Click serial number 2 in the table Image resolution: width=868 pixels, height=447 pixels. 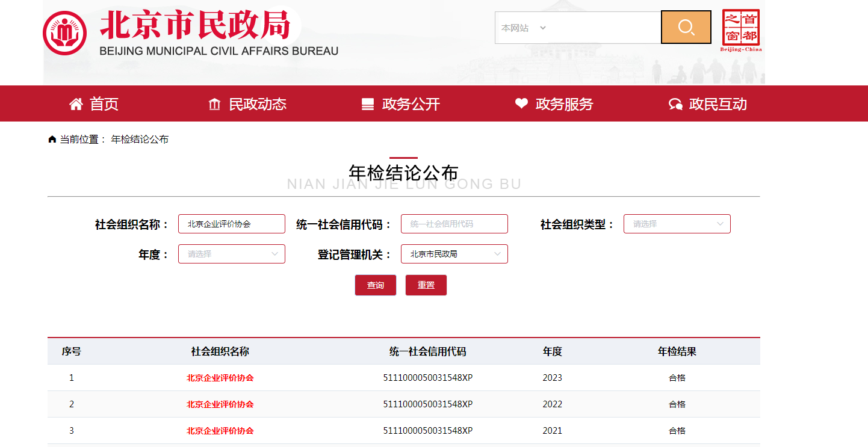point(72,404)
